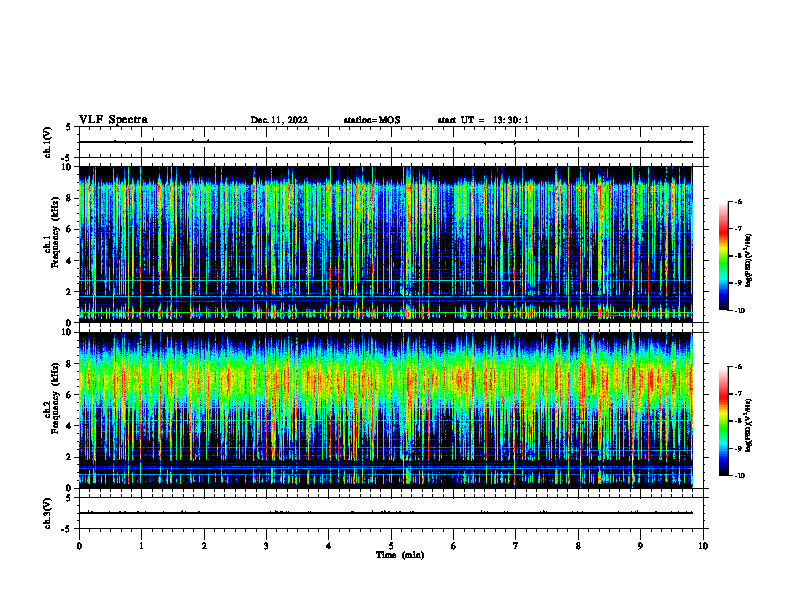The width and height of the screenshot is (792, 612).
Task: Click the "ch.1(V)" waveform axis label
Action: click(48, 142)
